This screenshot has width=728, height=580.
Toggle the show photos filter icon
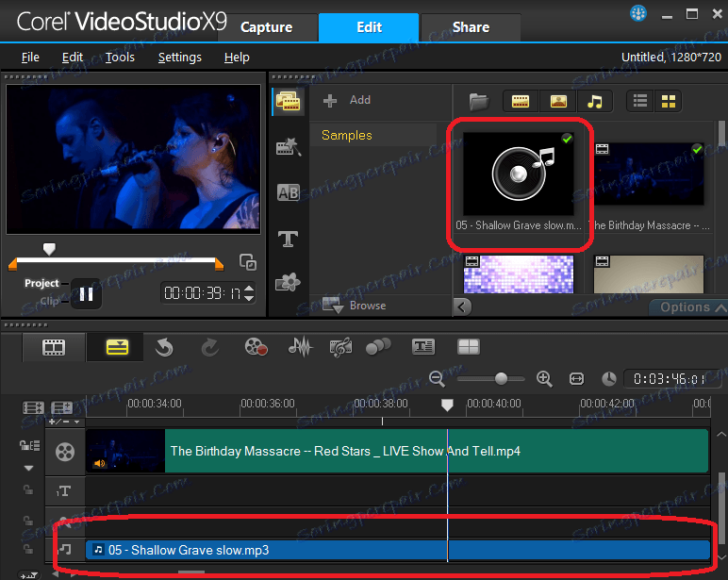[x=558, y=101]
